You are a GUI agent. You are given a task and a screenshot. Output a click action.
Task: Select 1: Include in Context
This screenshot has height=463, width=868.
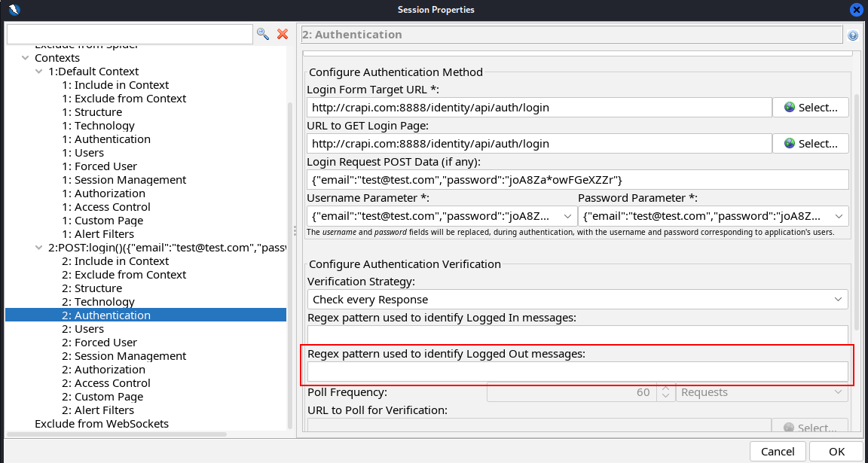click(x=115, y=85)
